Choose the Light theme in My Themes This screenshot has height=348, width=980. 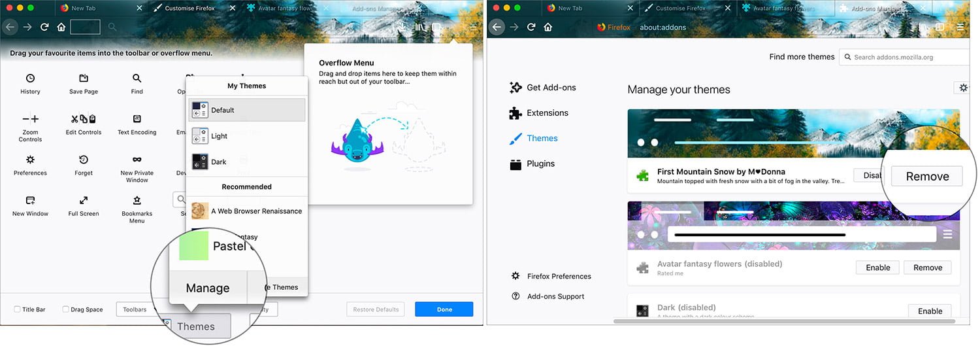[x=247, y=136]
